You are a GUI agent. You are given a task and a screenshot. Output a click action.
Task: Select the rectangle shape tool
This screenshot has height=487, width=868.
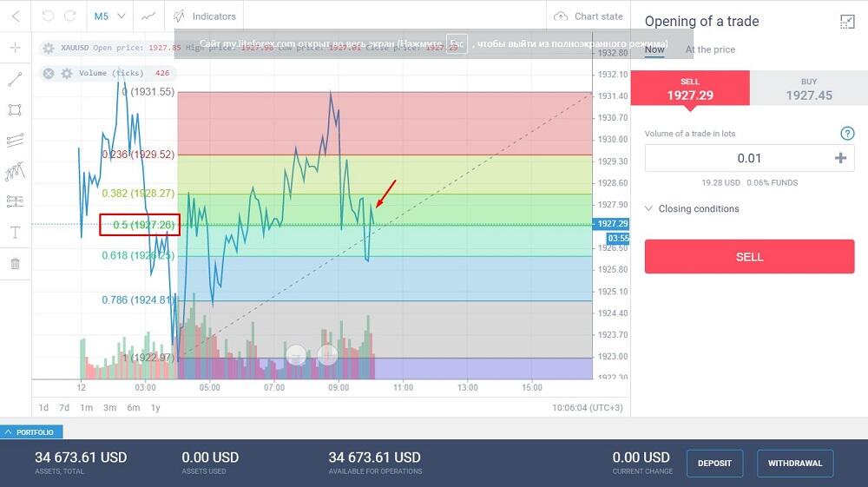15,109
